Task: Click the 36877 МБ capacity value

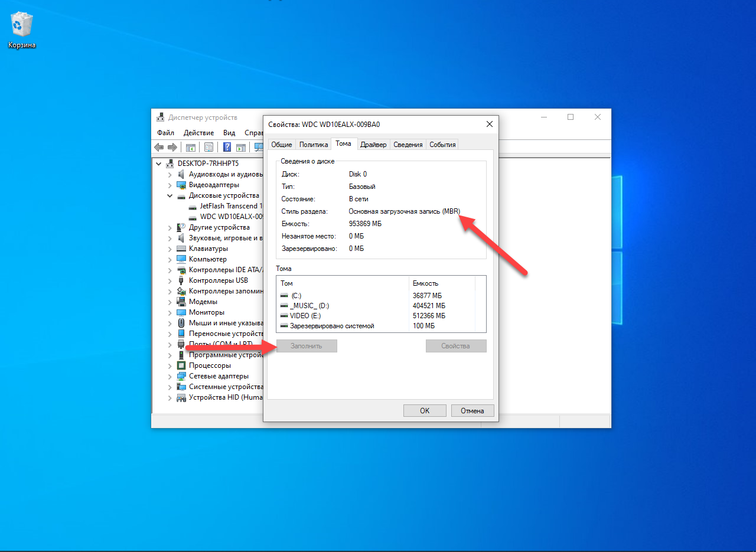Action: click(x=428, y=296)
